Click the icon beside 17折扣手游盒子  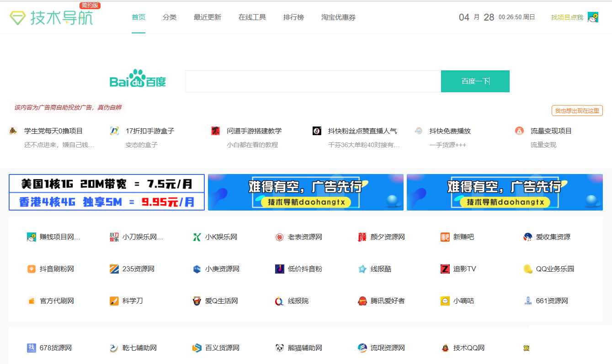(x=114, y=131)
